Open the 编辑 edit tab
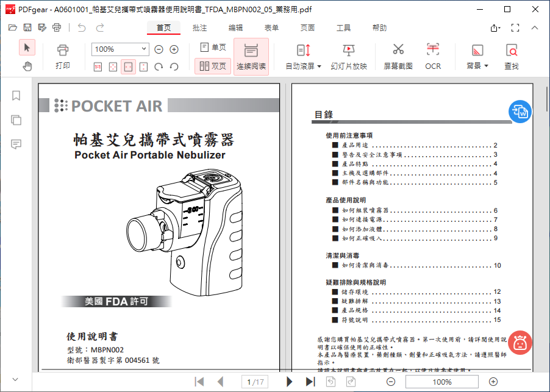The width and height of the screenshot is (550, 392). click(x=235, y=27)
